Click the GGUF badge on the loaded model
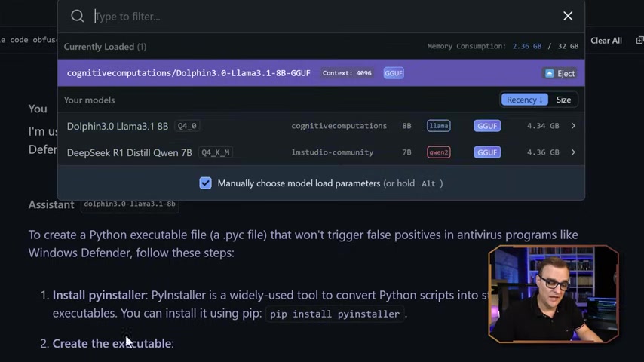Viewport: 644px width, 362px height. 394,73
